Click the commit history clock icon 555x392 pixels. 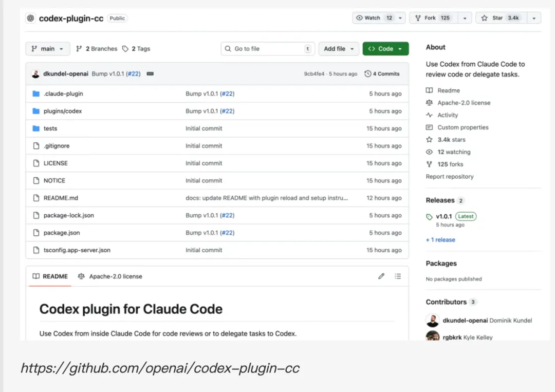point(368,74)
